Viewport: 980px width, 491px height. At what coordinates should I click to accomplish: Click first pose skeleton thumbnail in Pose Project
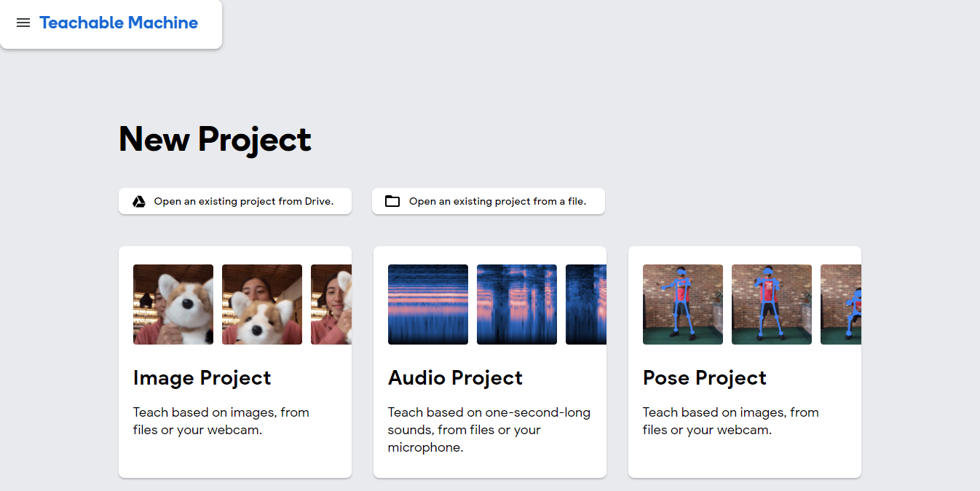[683, 305]
